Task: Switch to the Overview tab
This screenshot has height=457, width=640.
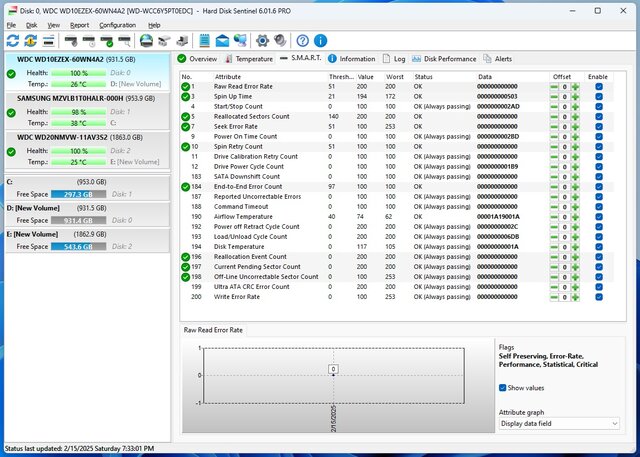Action: 198,59
